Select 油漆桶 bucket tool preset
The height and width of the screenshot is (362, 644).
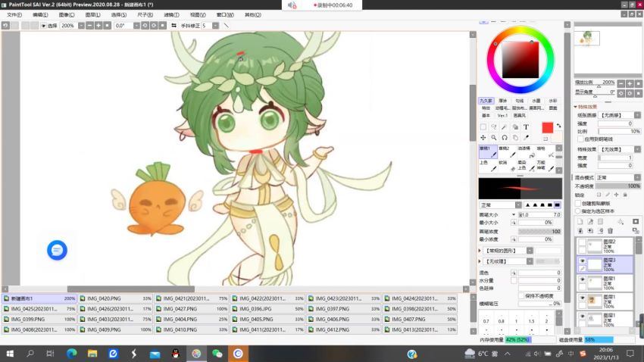527,151
